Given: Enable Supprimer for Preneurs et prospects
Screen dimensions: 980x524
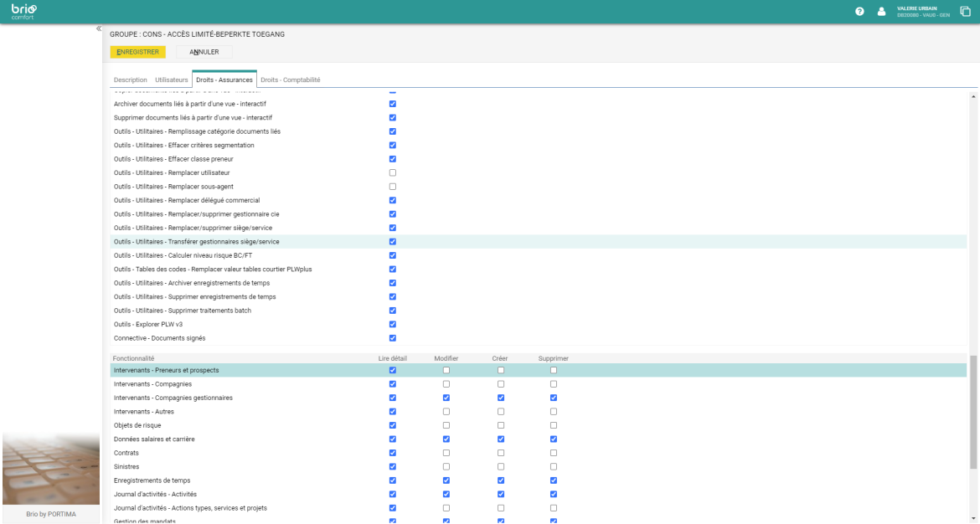Looking at the screenshot, I should [x=554, y=370].
